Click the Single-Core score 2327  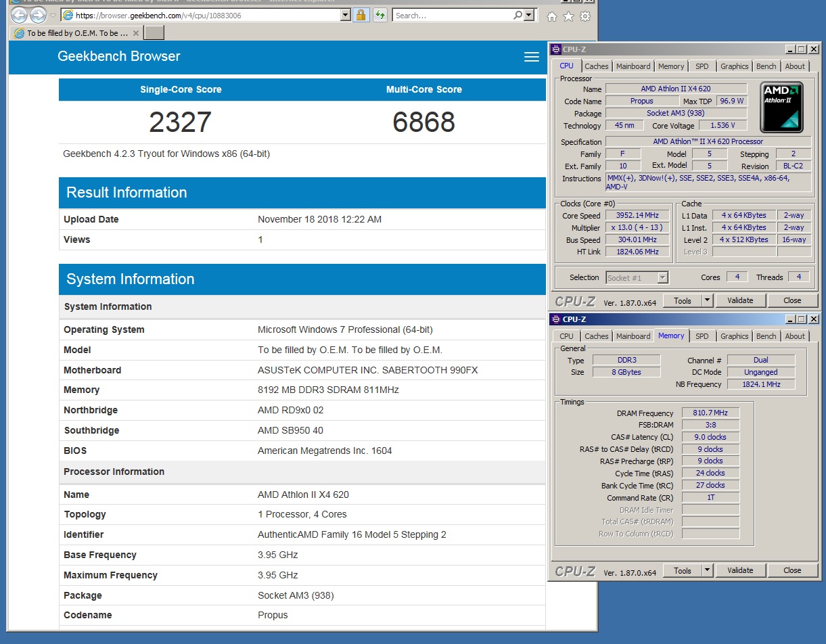point(181,122)
